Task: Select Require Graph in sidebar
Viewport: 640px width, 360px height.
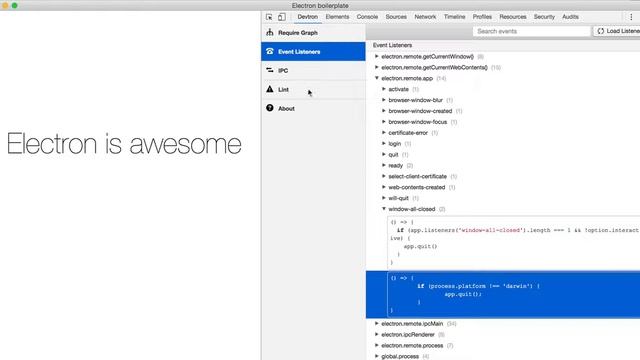Action: point(313,33)
